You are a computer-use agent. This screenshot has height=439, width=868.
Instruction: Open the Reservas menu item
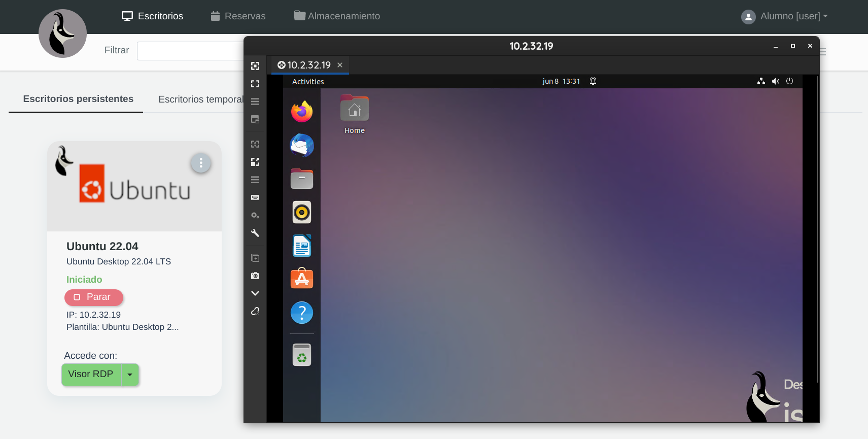(238, 16)
